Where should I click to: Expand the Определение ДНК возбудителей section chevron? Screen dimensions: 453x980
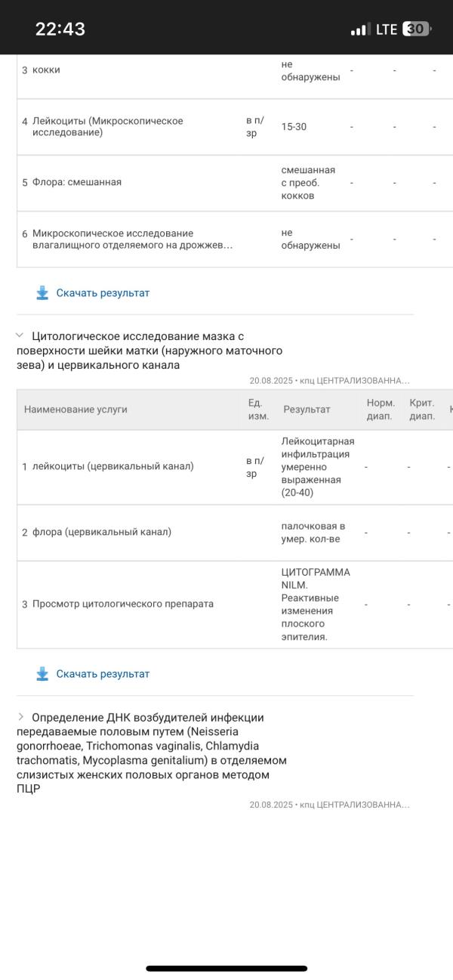tap(20, 716)
